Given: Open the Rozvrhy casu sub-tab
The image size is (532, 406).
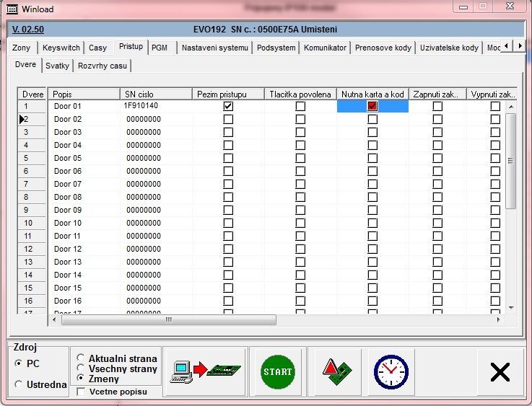Looking at the screenshot, I should (103, 65).
